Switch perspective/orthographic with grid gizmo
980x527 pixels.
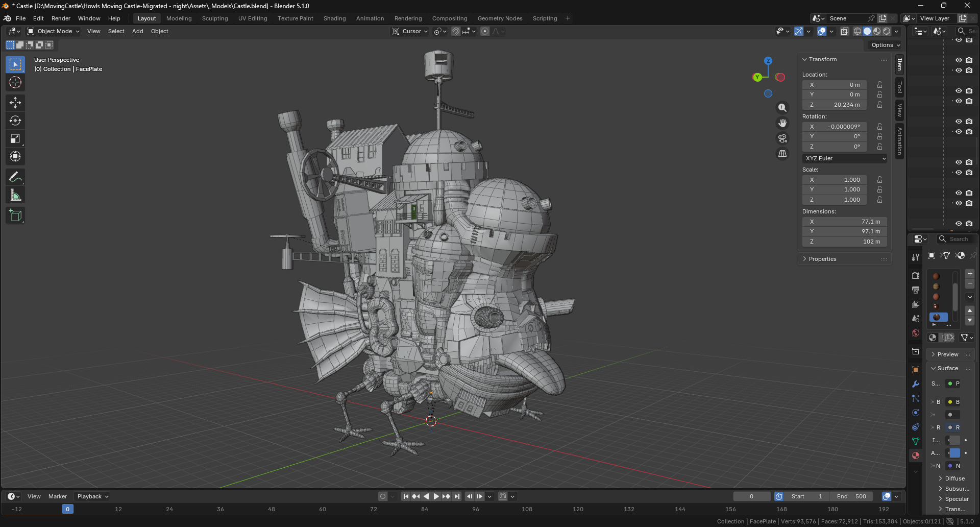tap(782, 154)
